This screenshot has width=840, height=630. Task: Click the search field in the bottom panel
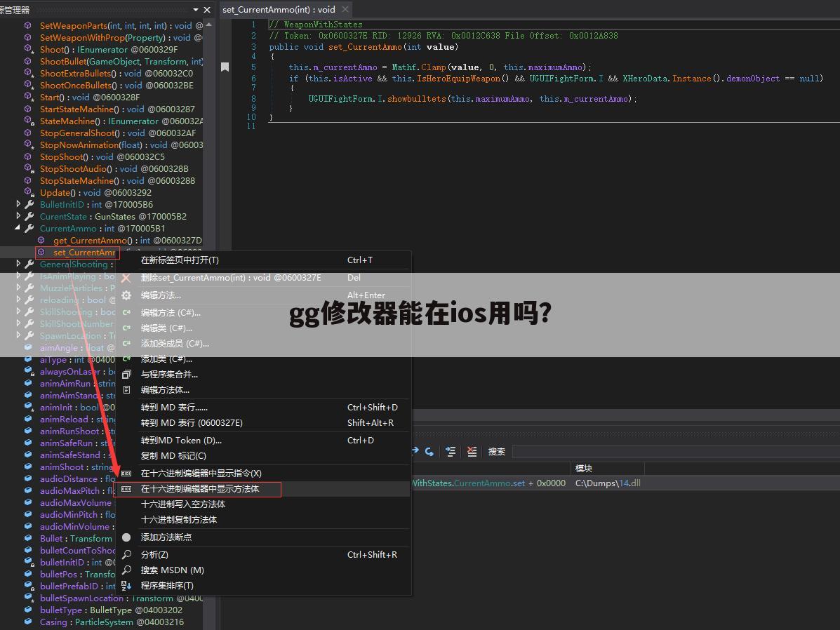coord(675,452)
